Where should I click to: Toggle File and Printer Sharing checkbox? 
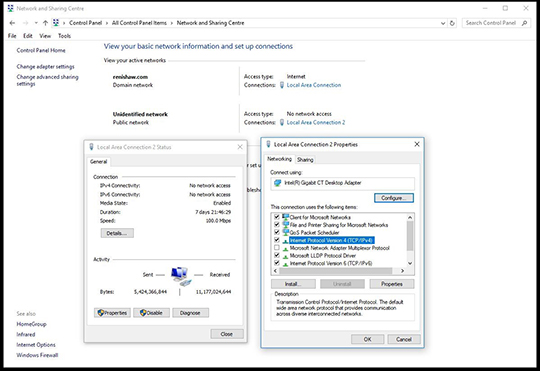(x=277, y=225)
